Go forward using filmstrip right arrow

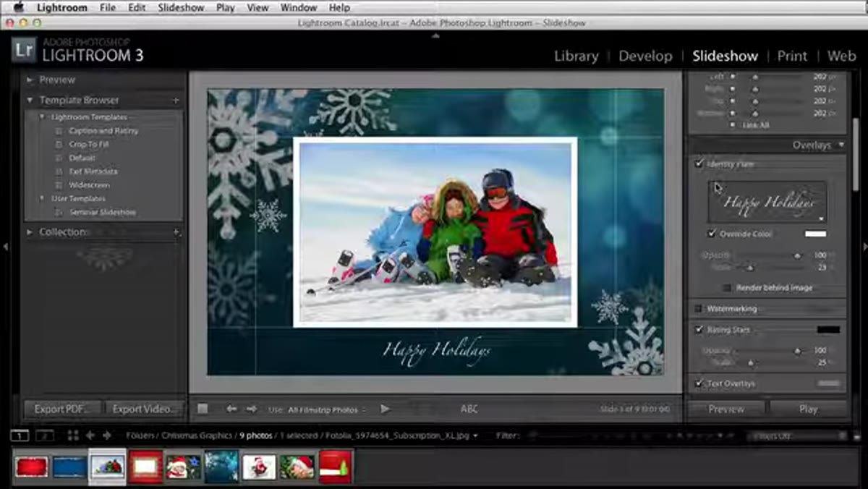coord(107,435)
